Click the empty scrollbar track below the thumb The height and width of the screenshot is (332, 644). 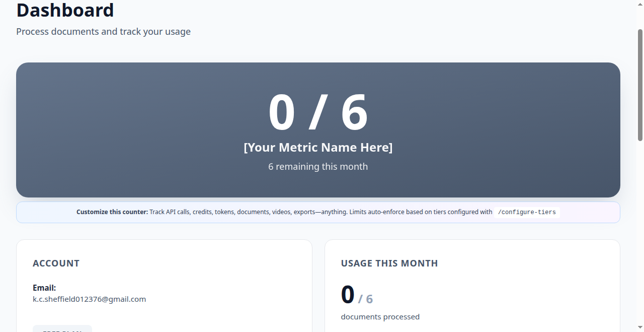(640, 232)
